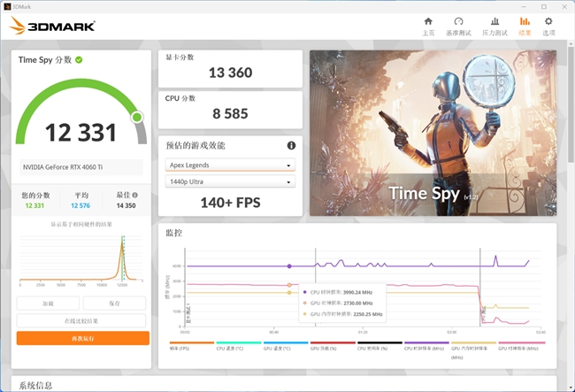
Task: Click the green knob on the score gauge
Action: click(x=137, y=117)
